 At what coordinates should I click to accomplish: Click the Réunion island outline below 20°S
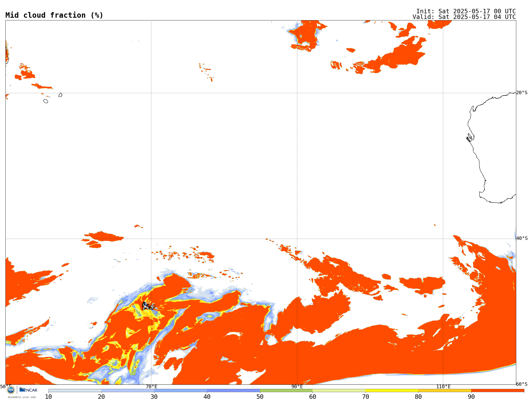46,101
